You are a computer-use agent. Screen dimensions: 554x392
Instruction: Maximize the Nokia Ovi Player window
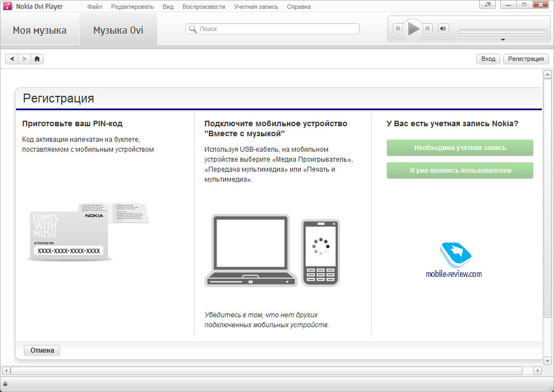point(524,5)
